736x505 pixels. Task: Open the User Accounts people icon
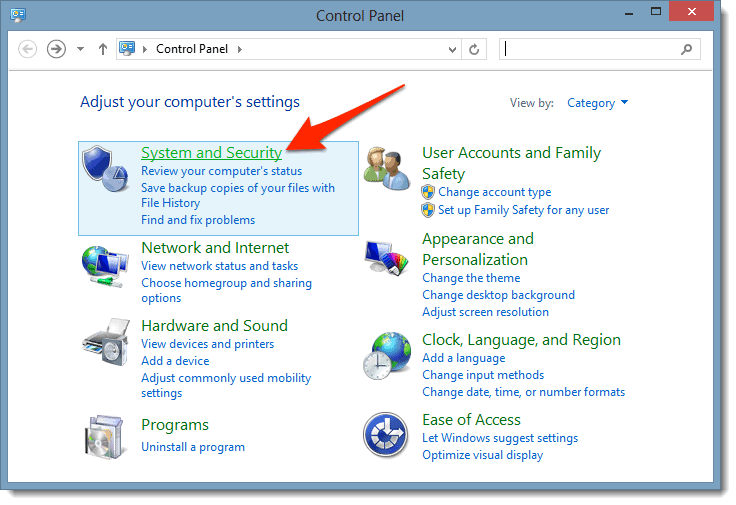coord(387,168)
